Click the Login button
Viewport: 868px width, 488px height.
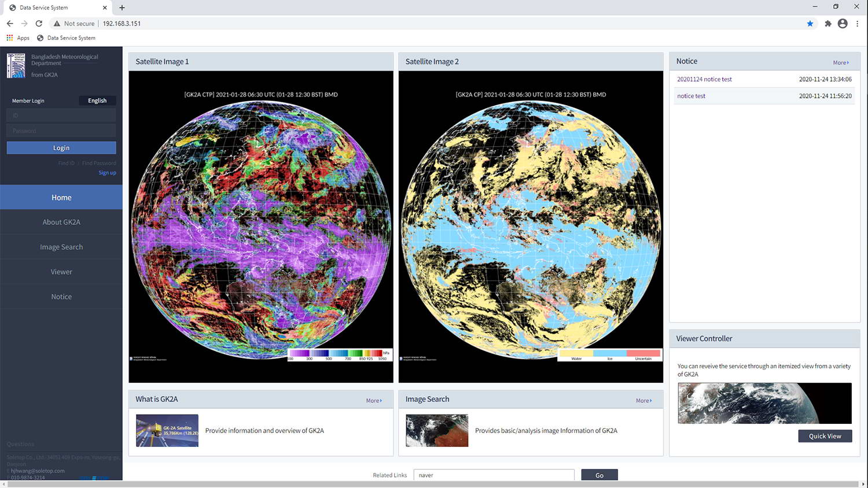[x=61, y=148]
